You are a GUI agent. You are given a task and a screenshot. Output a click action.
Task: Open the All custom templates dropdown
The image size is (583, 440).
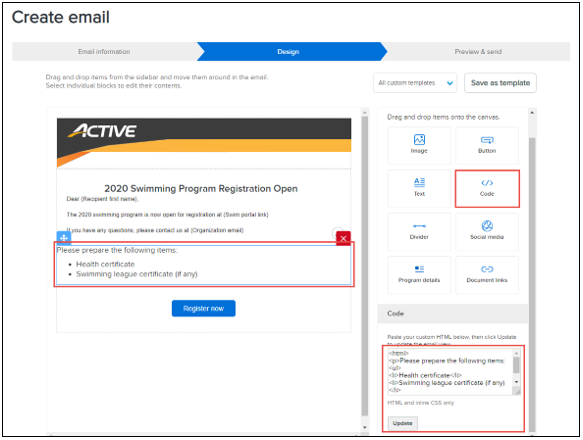(415, 83)
